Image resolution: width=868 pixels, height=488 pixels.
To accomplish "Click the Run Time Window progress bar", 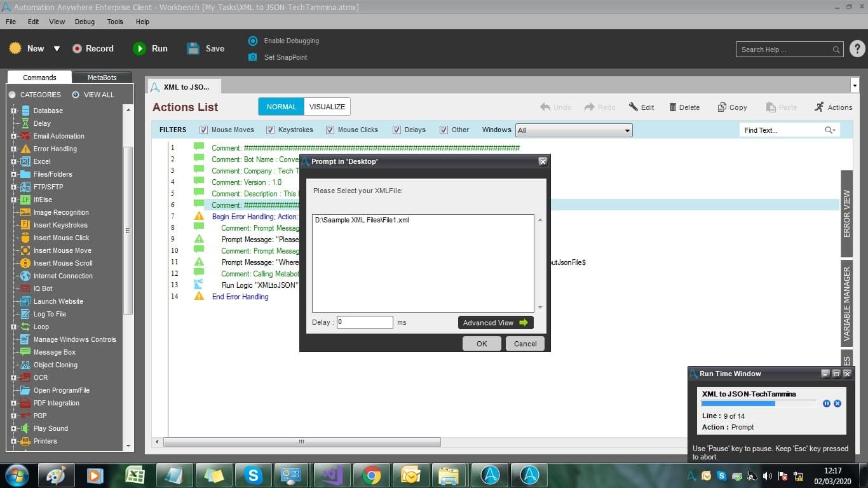I will [x=759, y=403].
